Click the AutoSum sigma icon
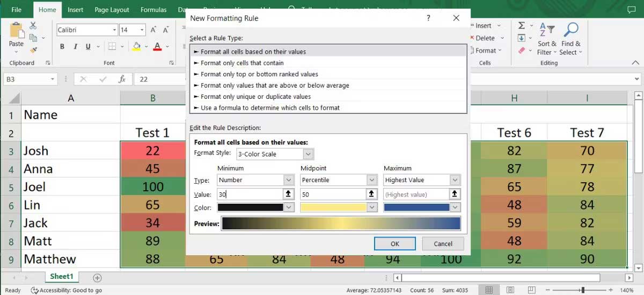Image resolution: width=644 pixels, height=295 pixels. (522, 26)
